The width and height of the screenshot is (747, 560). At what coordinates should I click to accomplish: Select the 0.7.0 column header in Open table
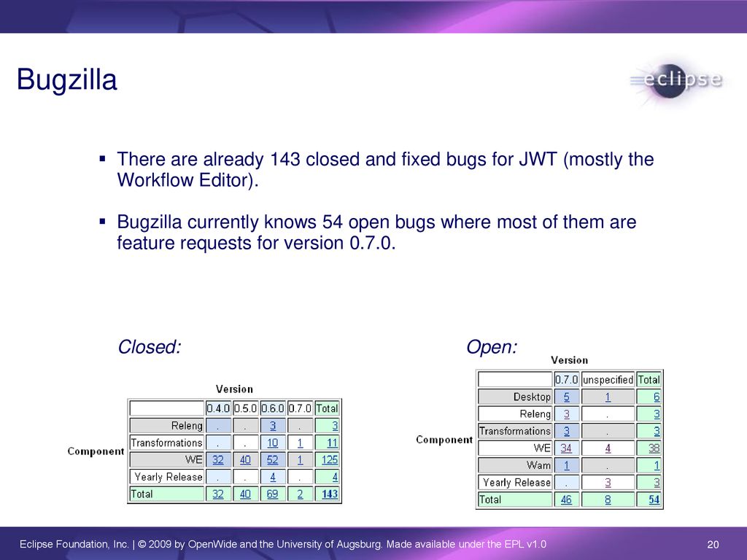point(566,380)
